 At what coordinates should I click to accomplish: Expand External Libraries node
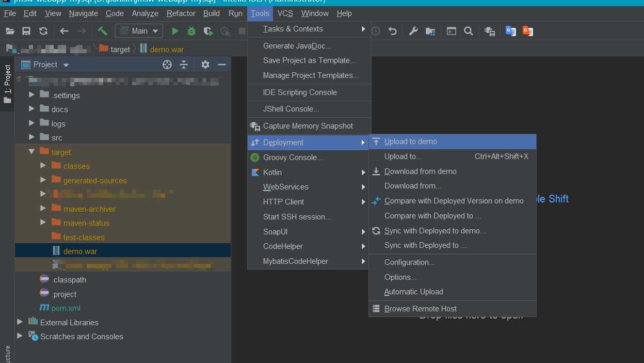(x=20, y=322)
